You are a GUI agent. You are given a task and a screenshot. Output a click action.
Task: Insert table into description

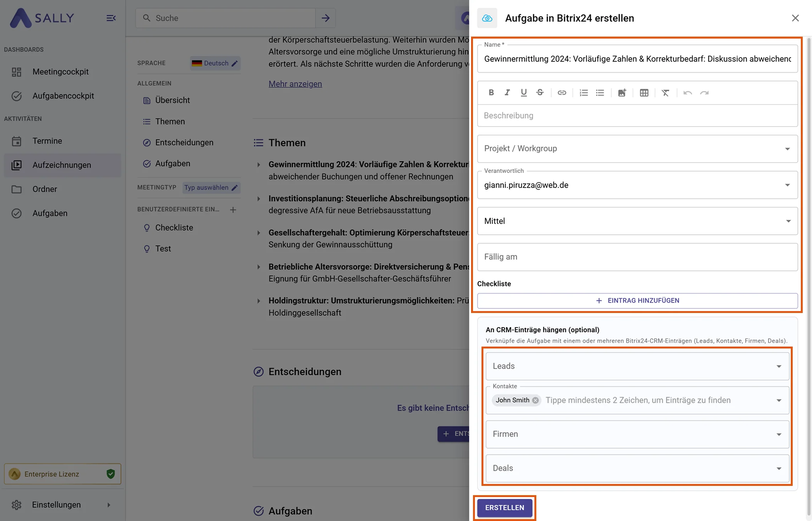pyautogui.click(x=644, y=93)
